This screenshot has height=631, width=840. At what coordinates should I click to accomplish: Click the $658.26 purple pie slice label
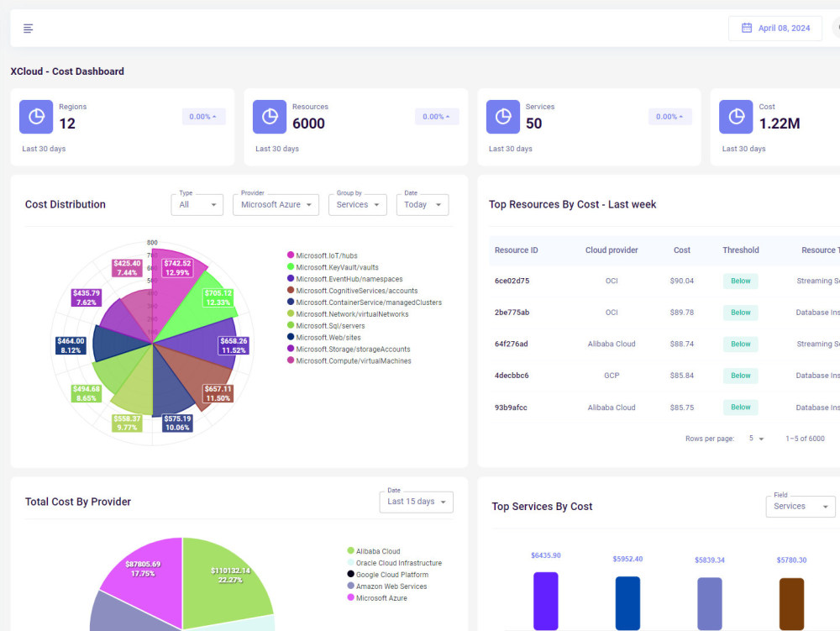[x=234, y=345]
